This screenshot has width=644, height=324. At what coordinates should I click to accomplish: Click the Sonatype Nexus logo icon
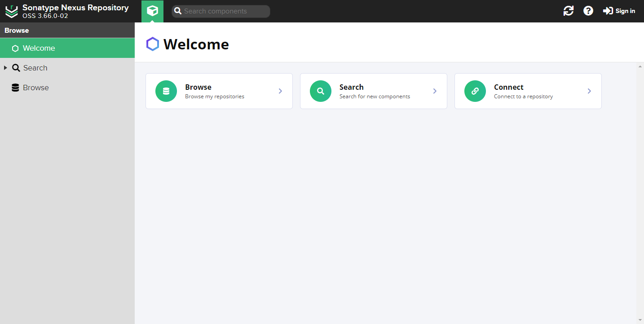pos(11,12)
